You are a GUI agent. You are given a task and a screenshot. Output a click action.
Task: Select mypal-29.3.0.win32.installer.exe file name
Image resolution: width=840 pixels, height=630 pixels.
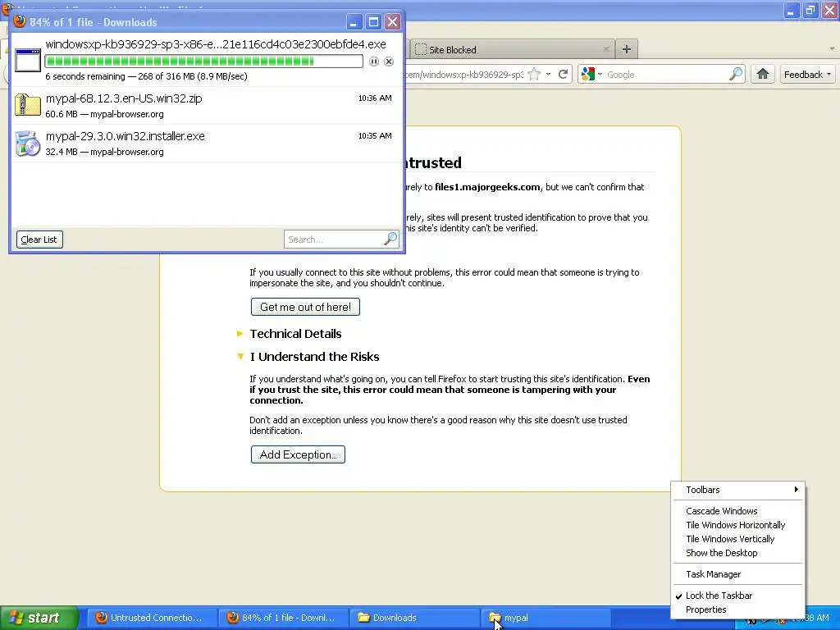click(126, 136)
